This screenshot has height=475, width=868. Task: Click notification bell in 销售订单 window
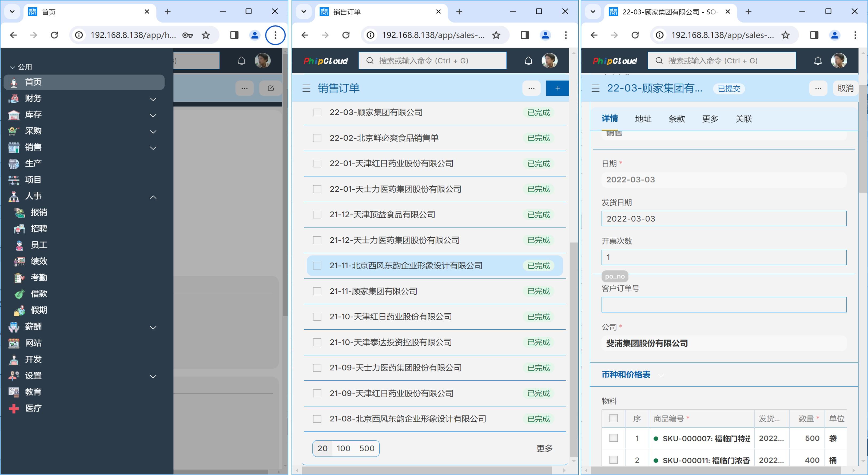pyautogui.click(x=528, y=61)
